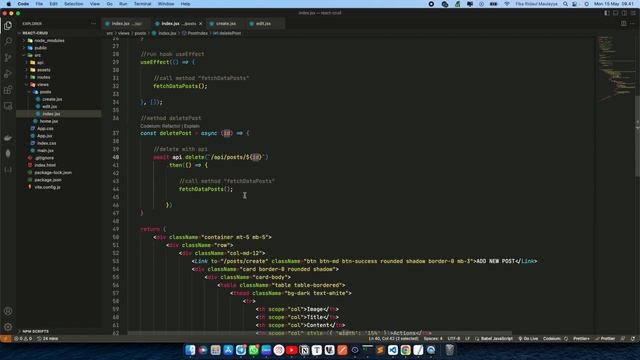Image resolution: width=640 pixels, height=360 pixels.
Task: Open the Search view in activity bar
Action: [8, 42]
